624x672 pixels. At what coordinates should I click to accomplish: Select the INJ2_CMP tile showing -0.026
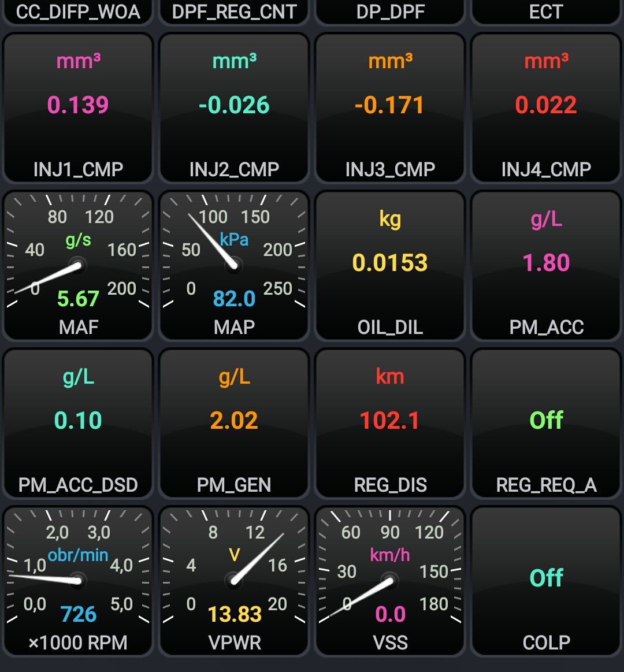tap(234, 108)
